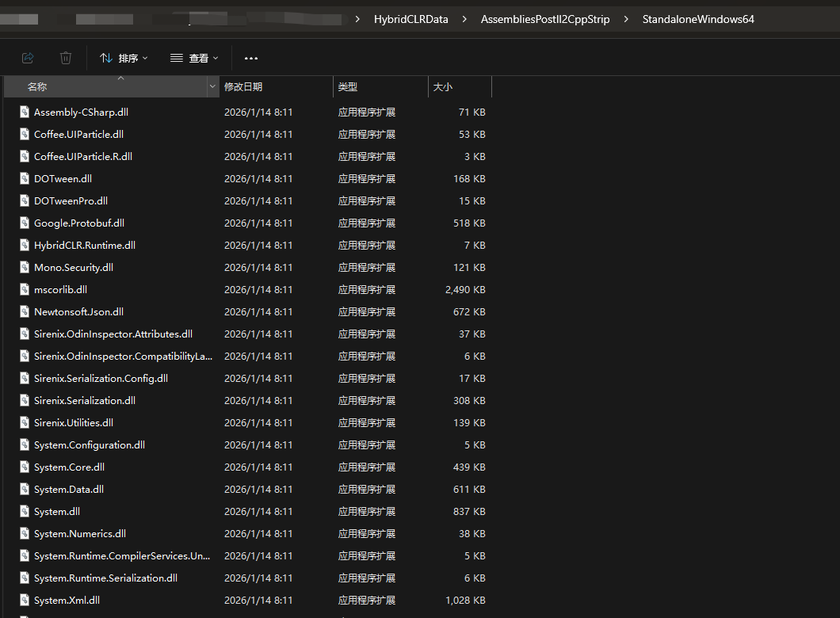
Task: Sort by the 类型 column header
Action: click(x=380, y=86)
